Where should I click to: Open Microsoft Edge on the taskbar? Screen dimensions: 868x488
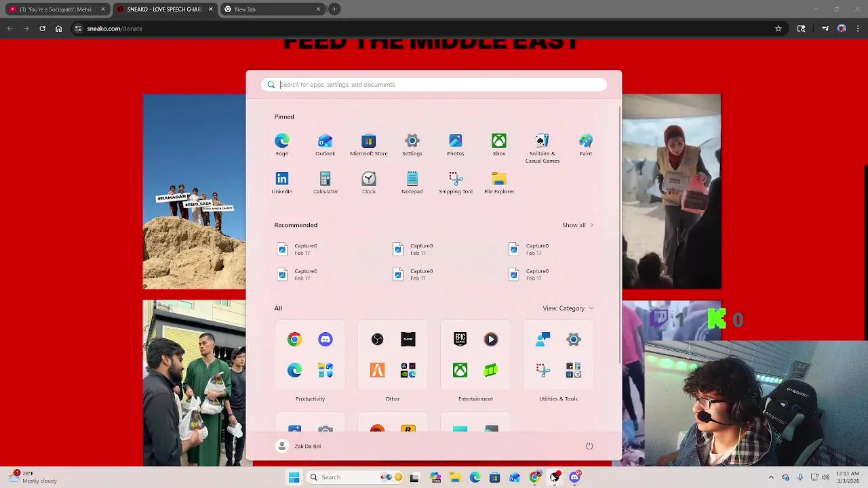(475, 477)
